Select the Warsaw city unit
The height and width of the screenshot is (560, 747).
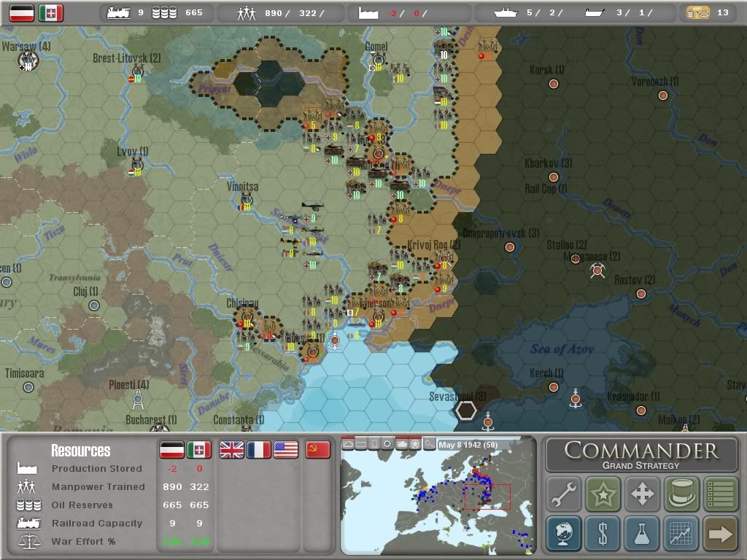tap(28, 61)
